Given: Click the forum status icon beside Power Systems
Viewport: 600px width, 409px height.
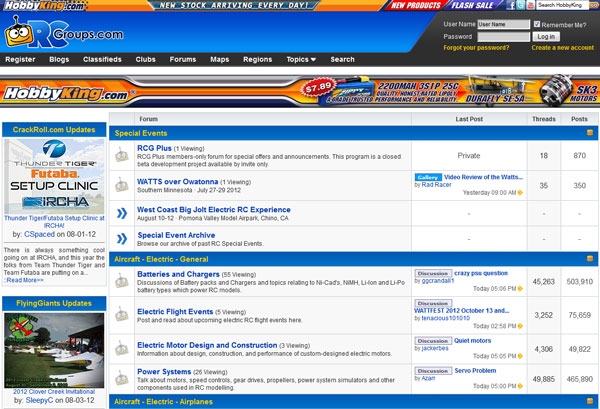Looking at the screenshot, I should pyautogui.click(x=122, y=378).
